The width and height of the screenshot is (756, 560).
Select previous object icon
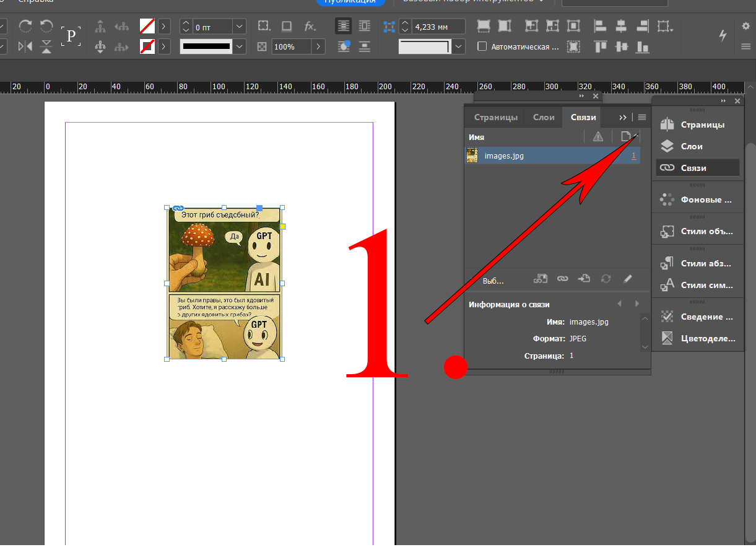[121, 26]
